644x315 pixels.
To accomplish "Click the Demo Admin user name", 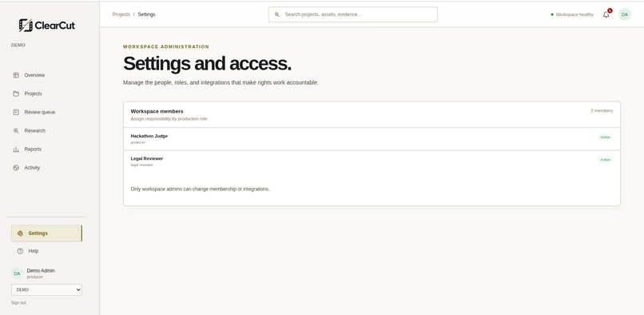I will (41, 270).
